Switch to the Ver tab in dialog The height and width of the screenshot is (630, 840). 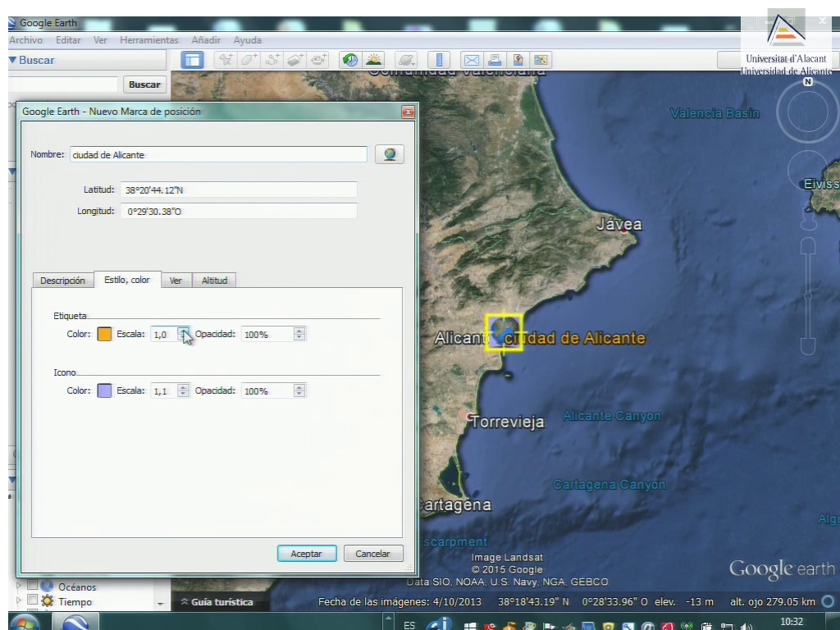[x=176, y=281]
